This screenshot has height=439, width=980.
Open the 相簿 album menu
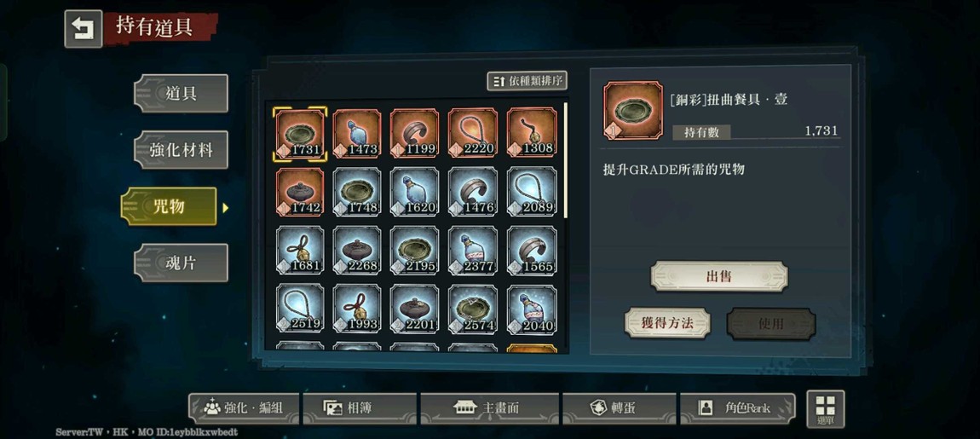tap(360, 408)
